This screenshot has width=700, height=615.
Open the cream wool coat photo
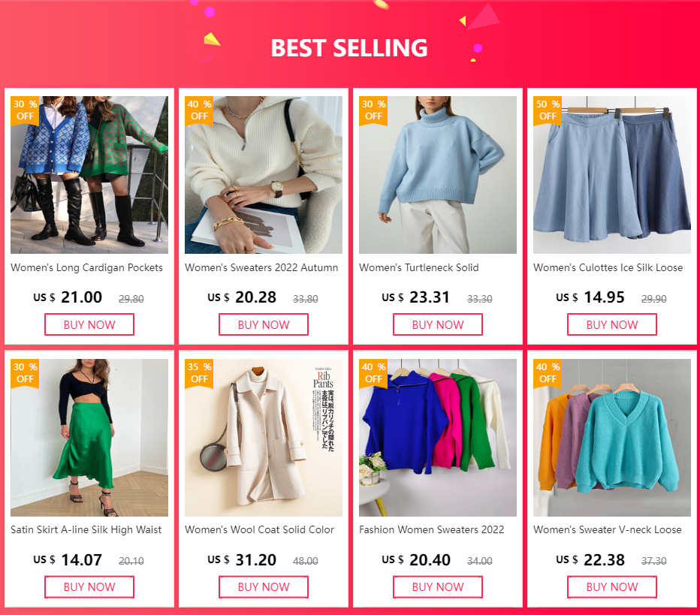264,438
